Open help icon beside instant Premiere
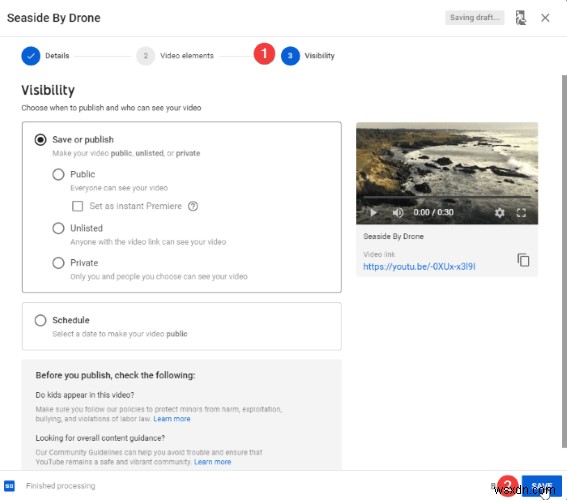 (193, 206)
